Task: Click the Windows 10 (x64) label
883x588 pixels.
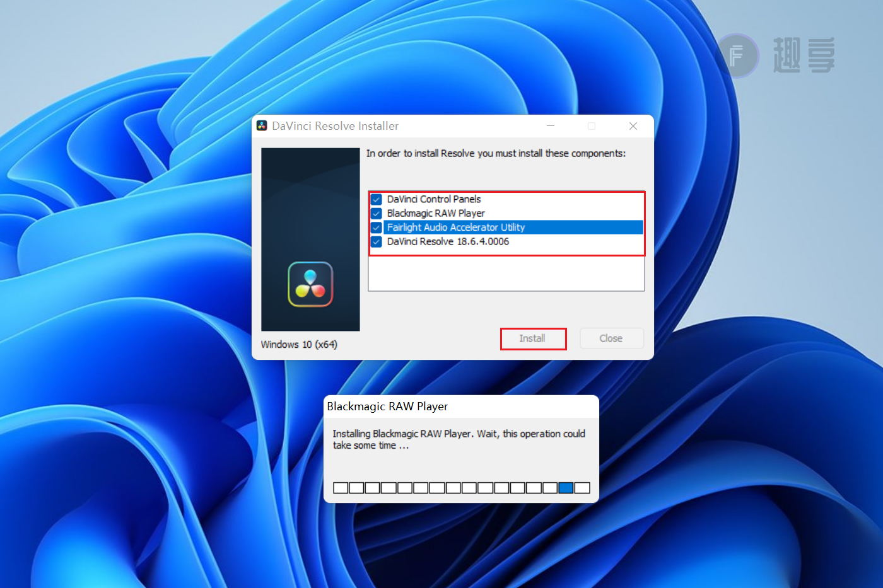Action: point(299,345)
